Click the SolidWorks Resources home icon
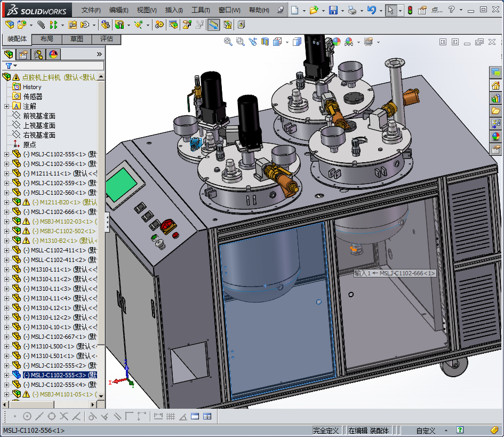The image size is (504, 437). coord(496,85)
